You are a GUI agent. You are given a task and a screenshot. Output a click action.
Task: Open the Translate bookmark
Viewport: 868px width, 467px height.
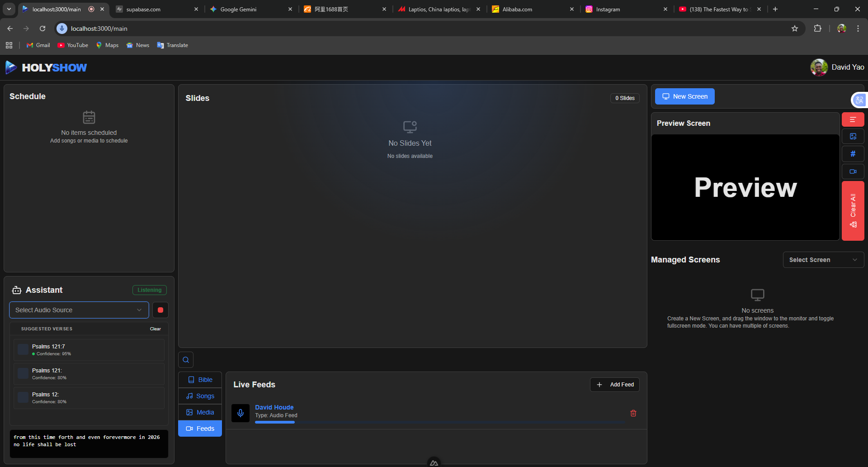(173, 45)
